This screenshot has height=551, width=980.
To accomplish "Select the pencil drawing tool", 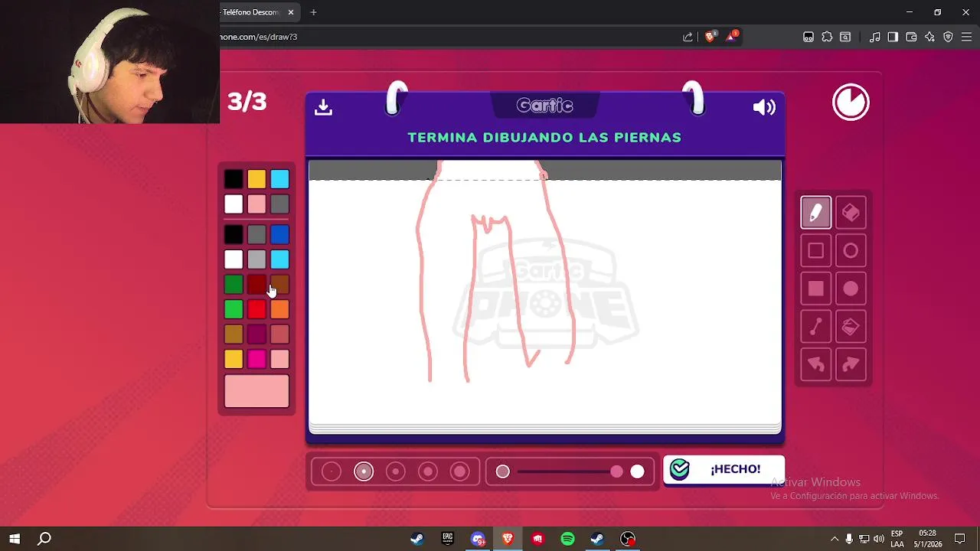I will (815, 213).
